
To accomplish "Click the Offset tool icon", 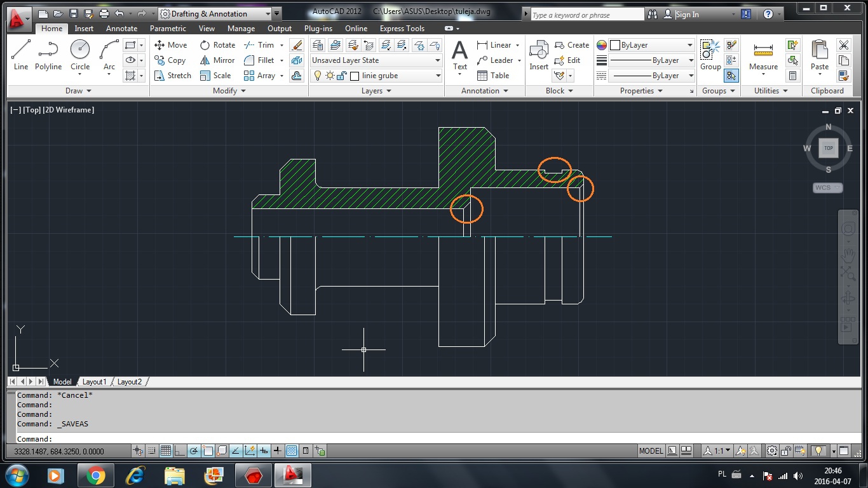I will pyautogui.click(x=297, y=76).
